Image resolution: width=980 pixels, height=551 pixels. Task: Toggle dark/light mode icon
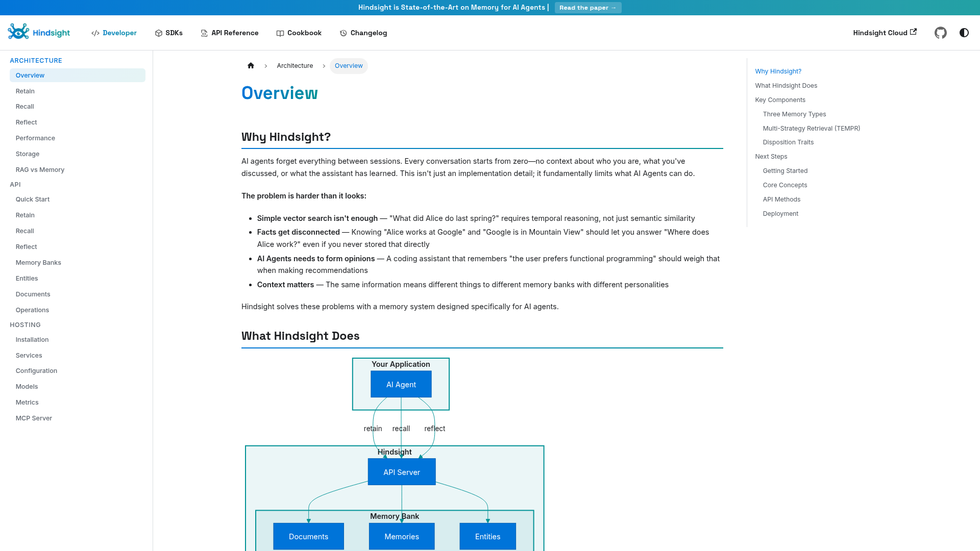(964, 33)
